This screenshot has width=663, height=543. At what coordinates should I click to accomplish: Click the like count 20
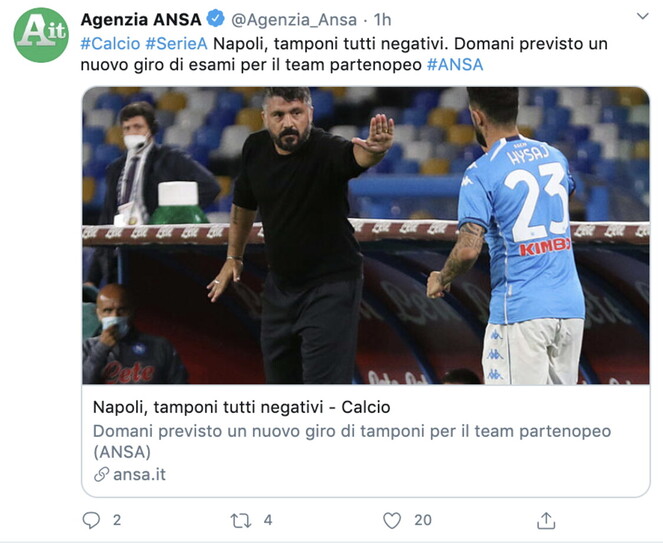tap(423, 520)
